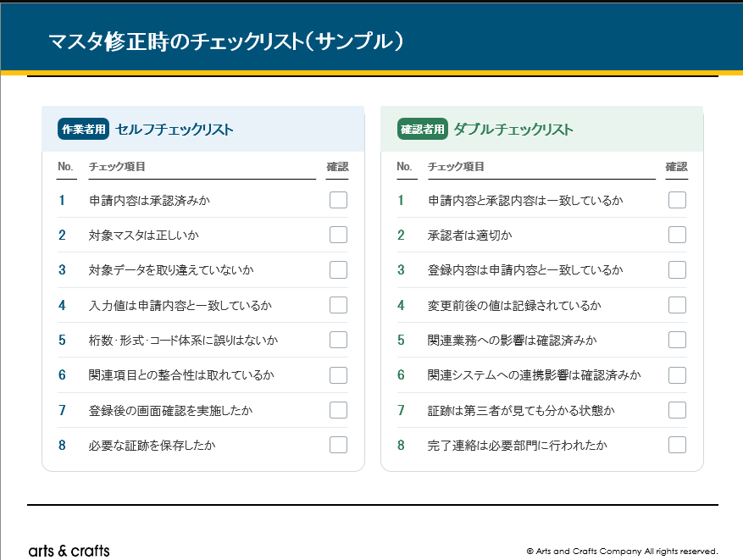Select text 申請内容は承認済みか
Viewport: 743px width, 560px height.
(149, 201)
